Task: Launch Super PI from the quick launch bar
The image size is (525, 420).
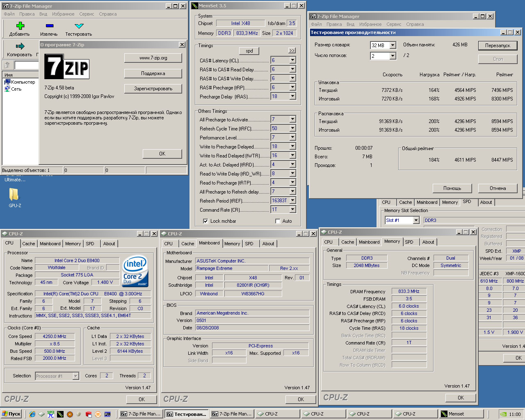Action: tap(51, 414)
